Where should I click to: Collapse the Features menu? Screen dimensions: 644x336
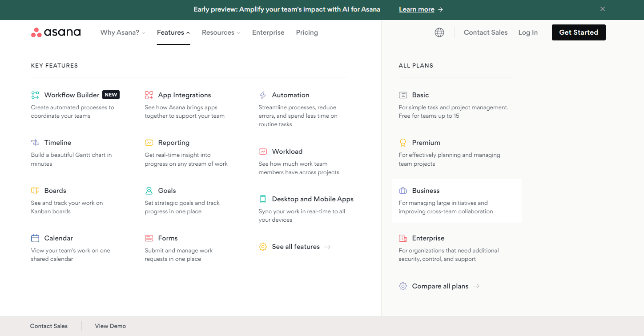pyautogui.click(x=173, y=32)
